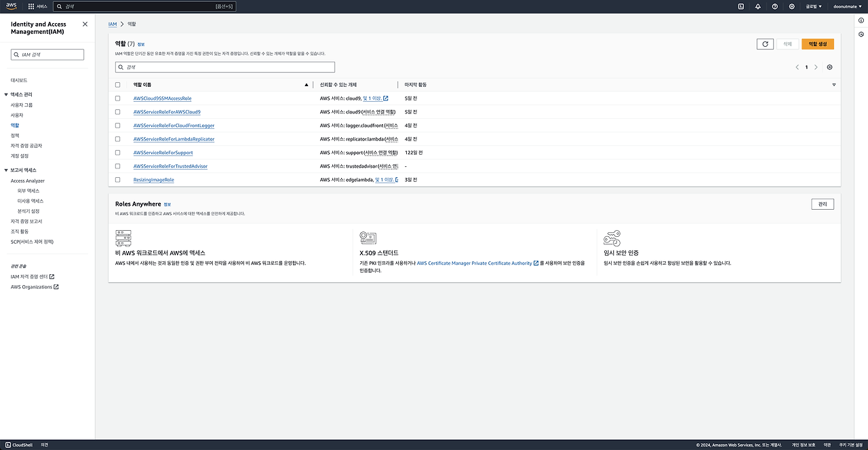Open the help question-mark menu
This screenshot has height=450, width=868.
pos(774,6)
